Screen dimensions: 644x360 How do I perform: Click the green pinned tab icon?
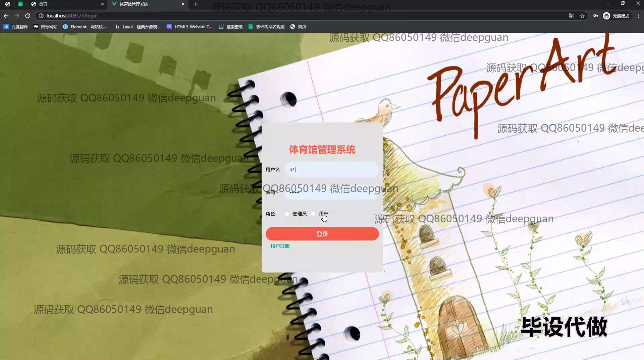point(20,4)
